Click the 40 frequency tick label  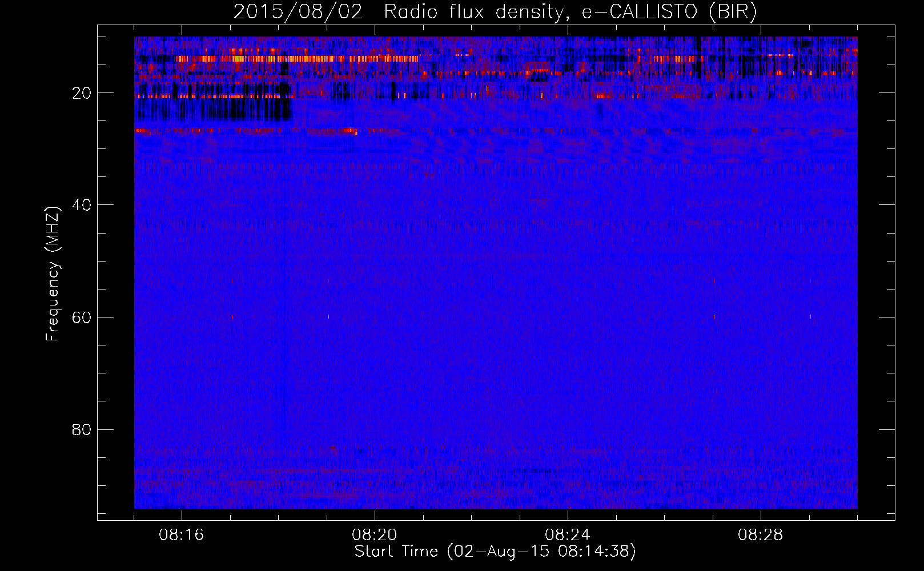(x=82, y=205)
